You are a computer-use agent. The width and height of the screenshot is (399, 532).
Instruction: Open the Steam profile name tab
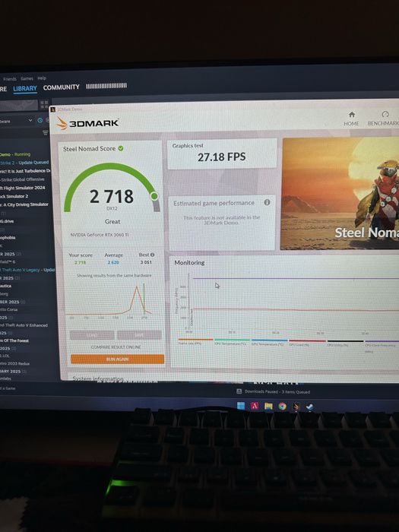[106, 85]
